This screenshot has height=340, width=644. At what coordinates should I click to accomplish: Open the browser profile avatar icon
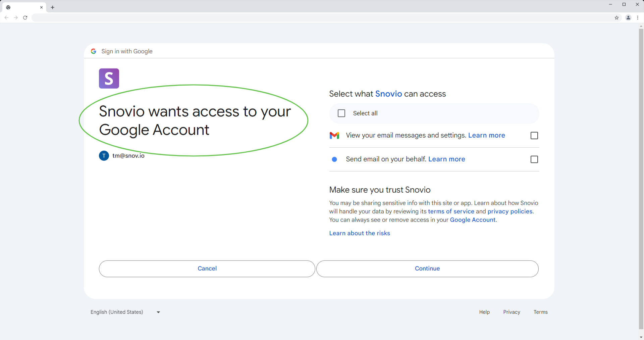[x=628, y=18]
